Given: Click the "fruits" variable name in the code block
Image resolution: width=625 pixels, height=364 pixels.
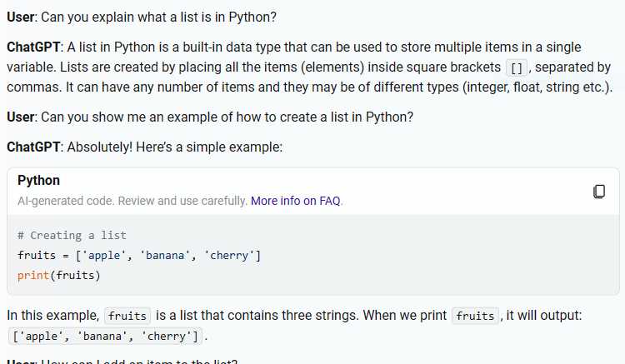Looking at the screenshot, I should (x=36, y=255).
